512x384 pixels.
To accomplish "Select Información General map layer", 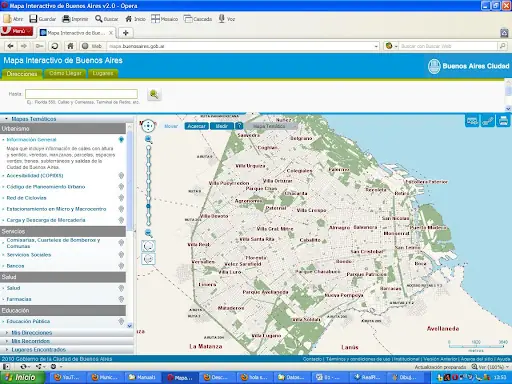I will 31,140.
